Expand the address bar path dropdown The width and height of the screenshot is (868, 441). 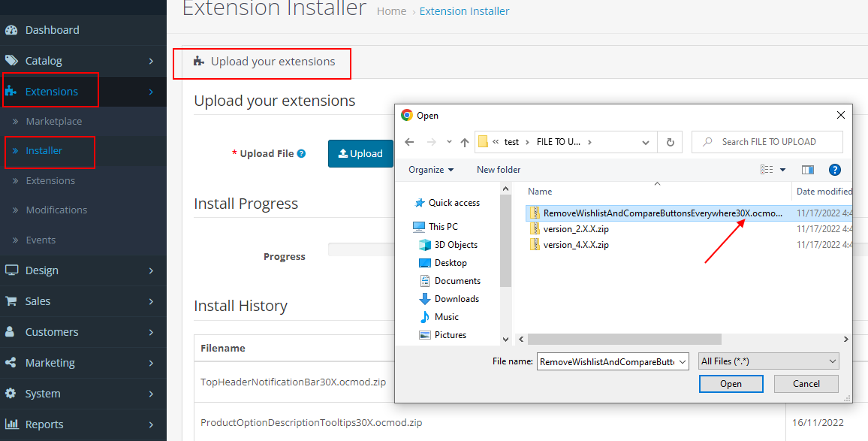coord(646,142)
